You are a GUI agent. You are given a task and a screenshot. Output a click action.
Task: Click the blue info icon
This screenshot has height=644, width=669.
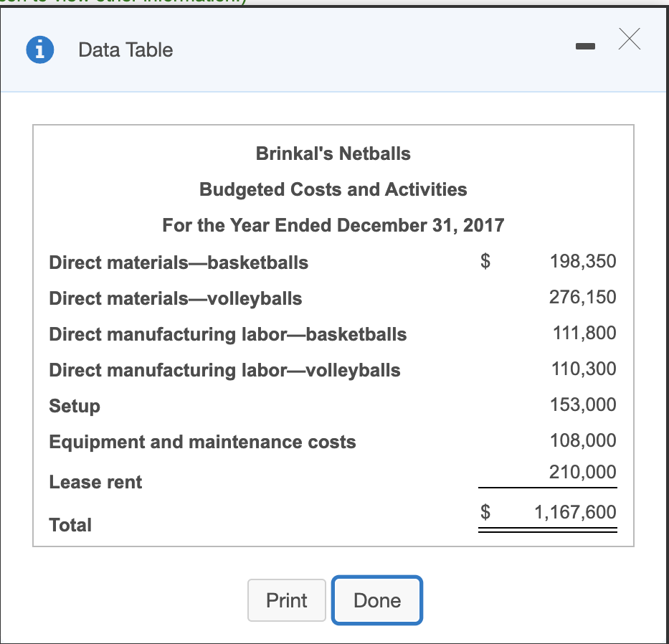39,49
